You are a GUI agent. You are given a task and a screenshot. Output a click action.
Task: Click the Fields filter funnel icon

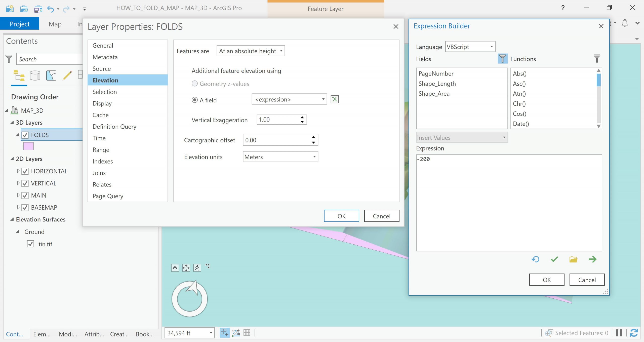(x=502, y=59)
